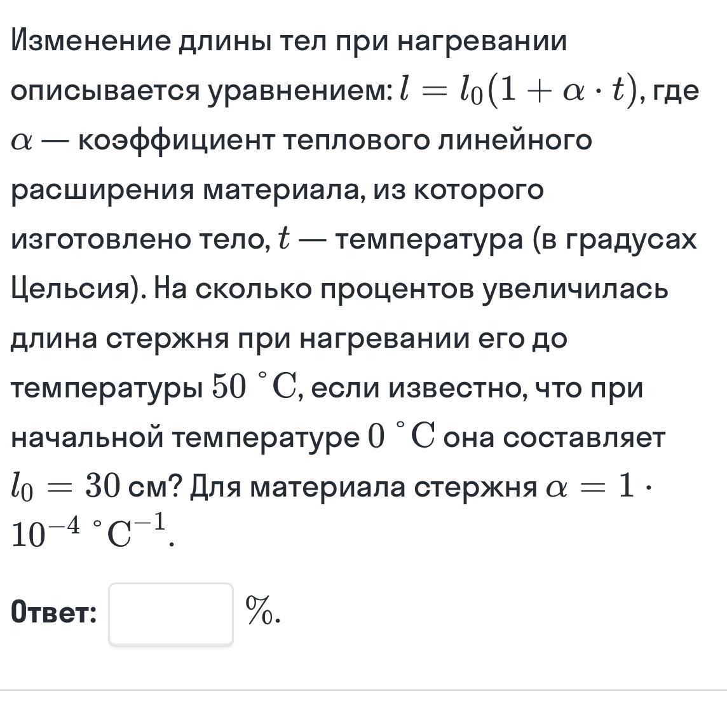Click the bold "Ответ:" label
Viewport: 727px width, 728px height.
click(55, 614)
